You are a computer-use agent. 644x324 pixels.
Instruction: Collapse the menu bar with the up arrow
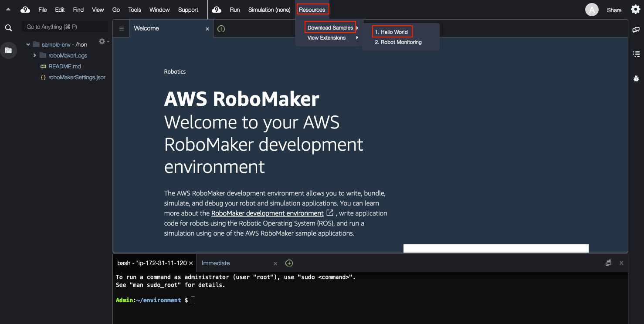pos(8,9)
